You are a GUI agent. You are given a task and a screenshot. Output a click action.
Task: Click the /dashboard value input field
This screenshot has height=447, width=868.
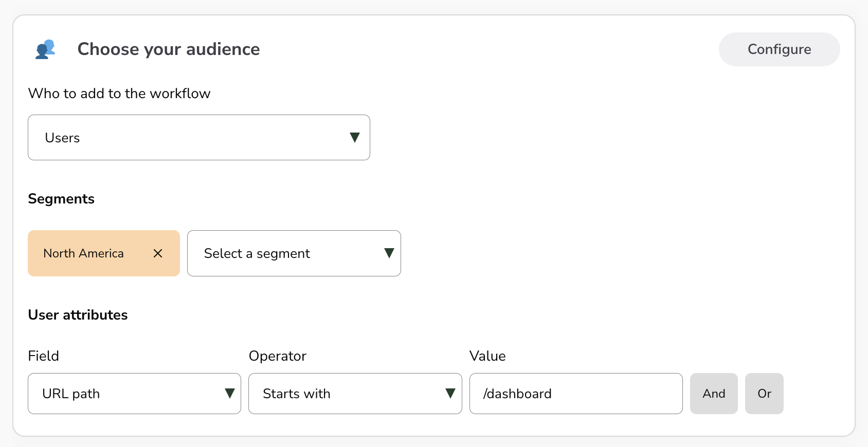[x=576, y=394]
